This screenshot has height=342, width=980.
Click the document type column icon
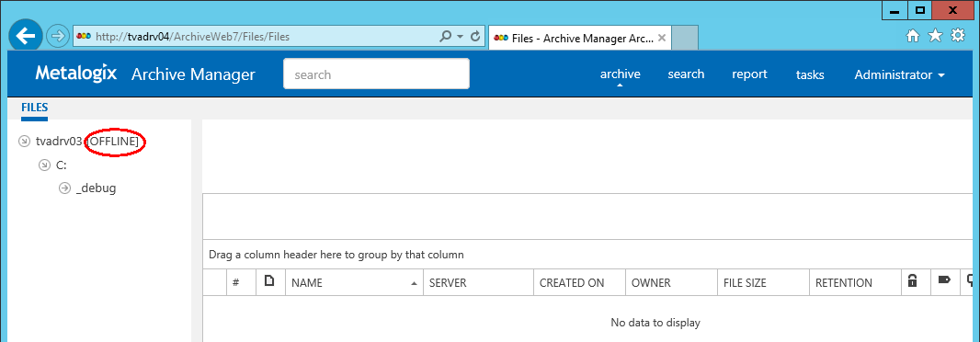click(270, 281)
